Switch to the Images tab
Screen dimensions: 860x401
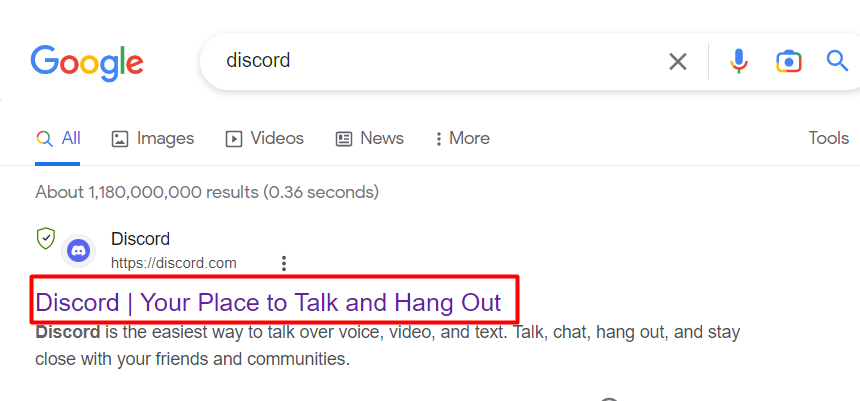coord(152,138)
